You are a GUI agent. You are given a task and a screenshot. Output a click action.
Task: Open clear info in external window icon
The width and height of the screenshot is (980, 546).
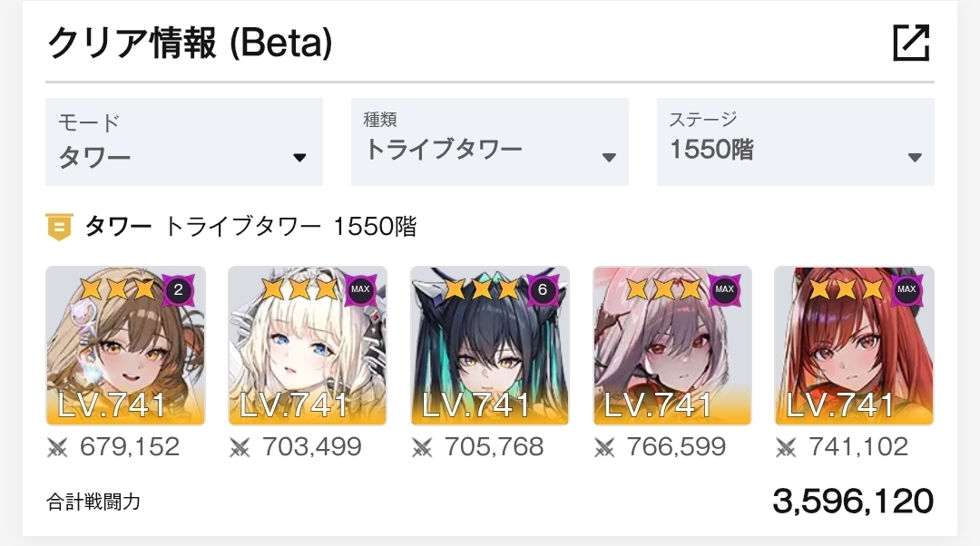911,43
